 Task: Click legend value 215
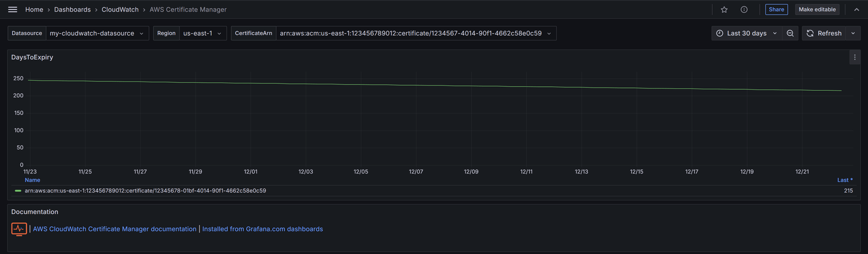click(x=848, y=190)
